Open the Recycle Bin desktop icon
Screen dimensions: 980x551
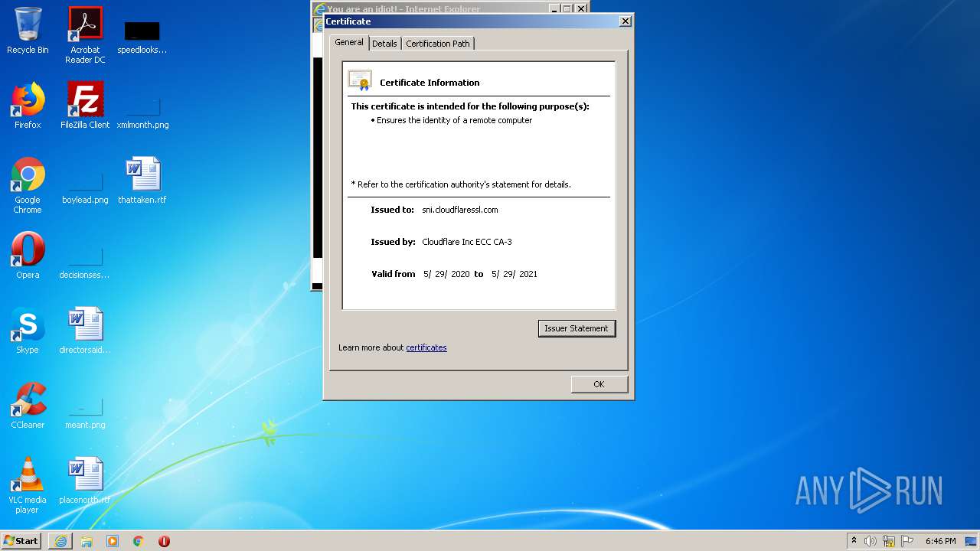pyautogui.click(x=28, y=31)
